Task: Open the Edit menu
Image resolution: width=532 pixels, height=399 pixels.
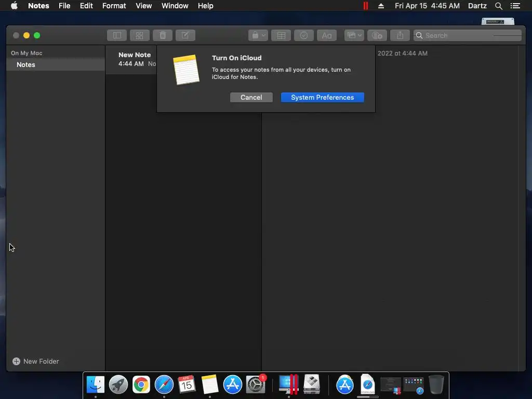Action: click(86, 6)
